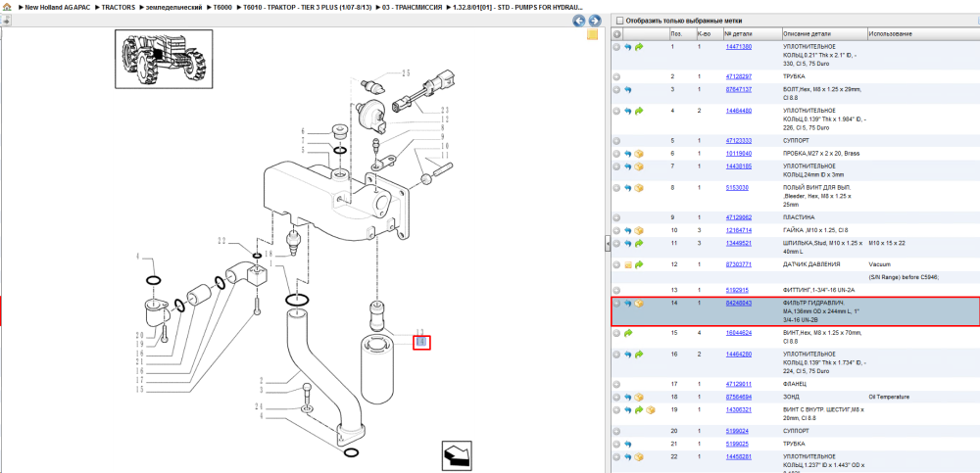Select the 'ДАТЧИК ДАВЛЕНИЯ' description text
Viewport: 980px width, 473px height.
point(811,265)
